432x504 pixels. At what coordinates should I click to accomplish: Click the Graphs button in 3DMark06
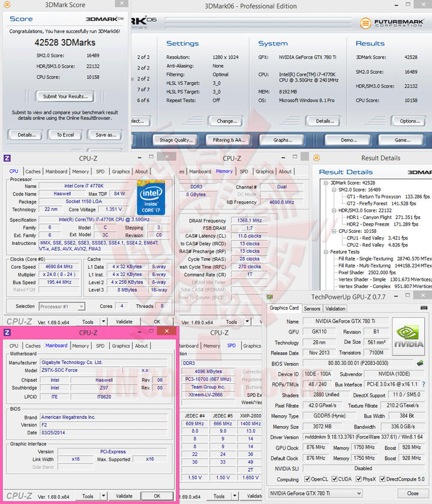click(x=283, y=140)
